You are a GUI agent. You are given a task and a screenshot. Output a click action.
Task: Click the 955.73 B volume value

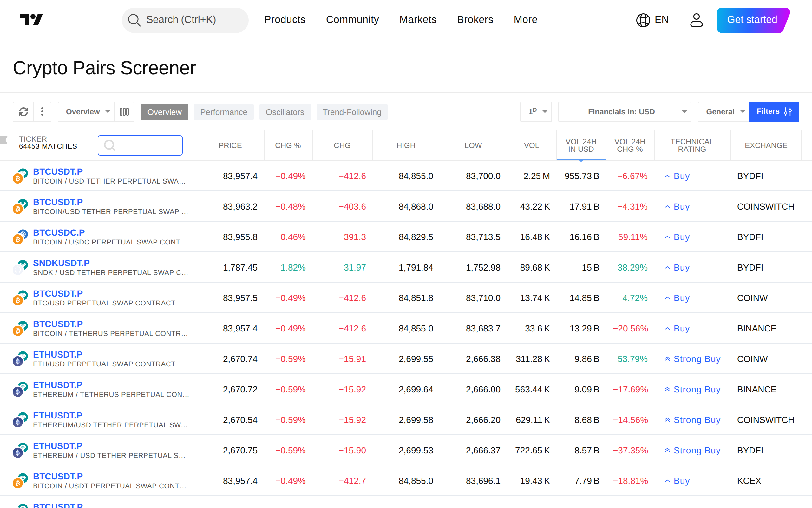581,176
